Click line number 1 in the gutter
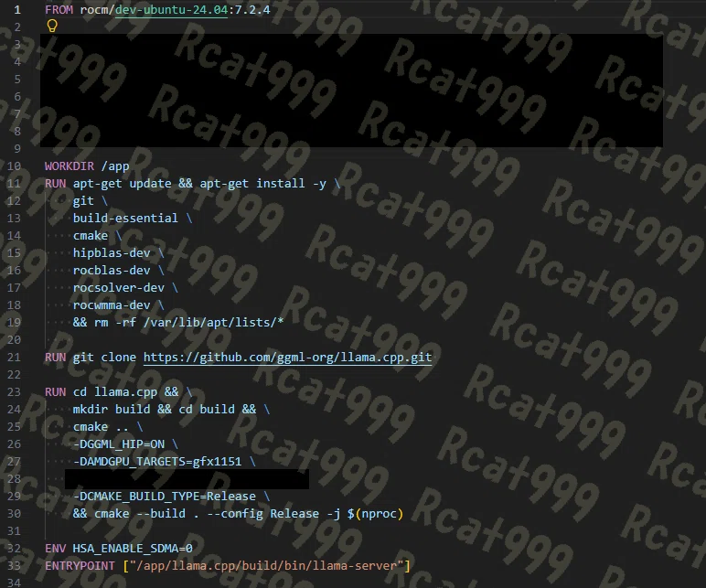 [x=17, y=9]
